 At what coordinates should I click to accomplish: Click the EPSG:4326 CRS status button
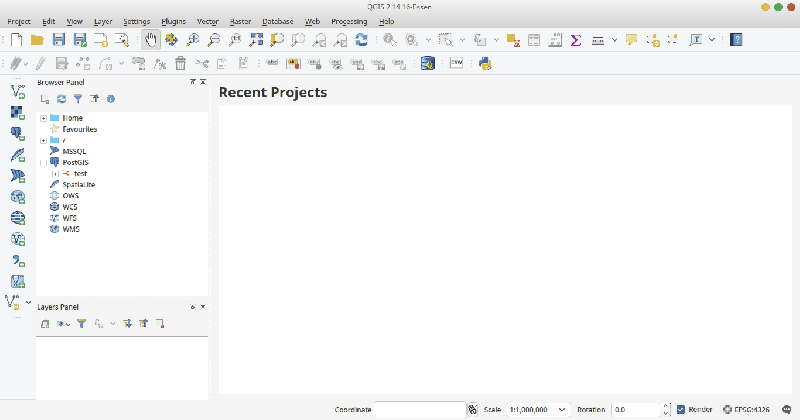tap(746, 409)
